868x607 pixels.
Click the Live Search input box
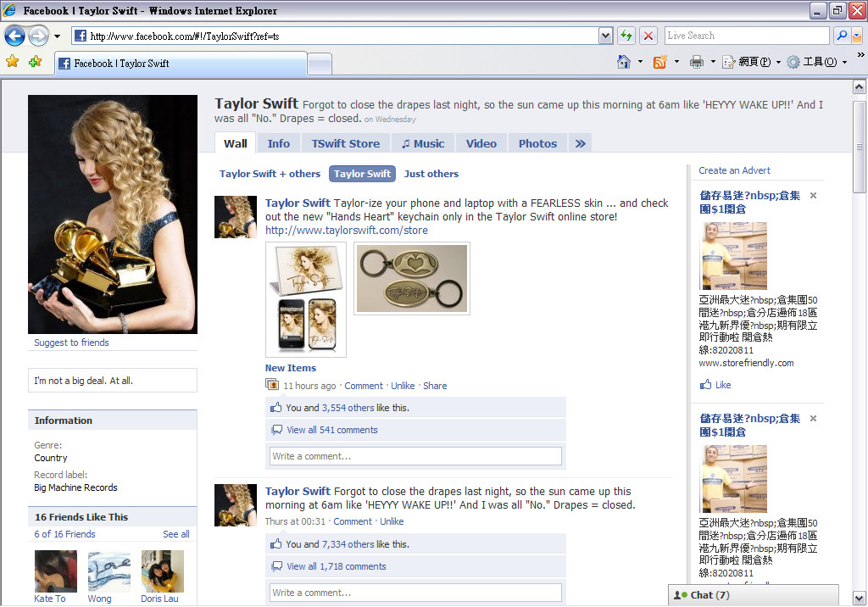(x=747, y=36)
